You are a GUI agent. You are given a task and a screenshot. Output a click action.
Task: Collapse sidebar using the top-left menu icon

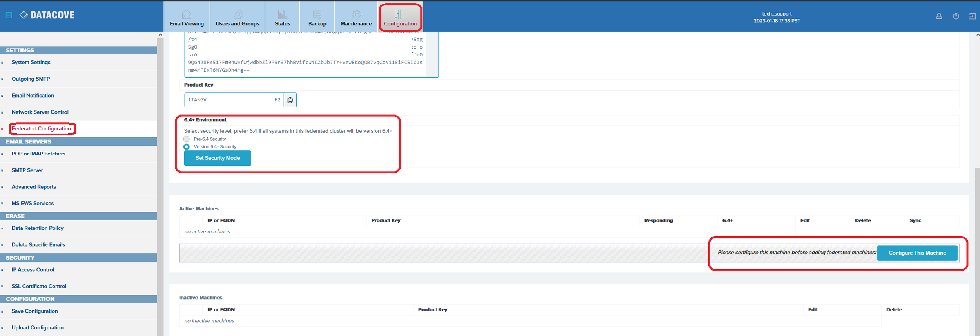[x=9, y=15]
